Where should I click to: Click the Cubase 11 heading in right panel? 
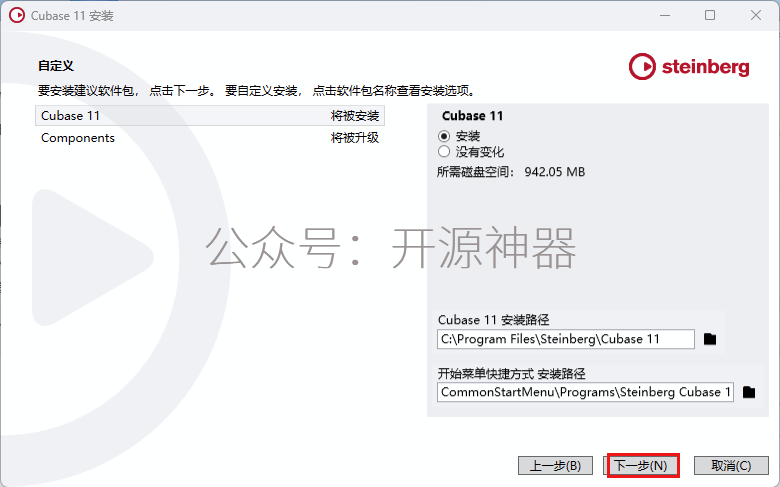click(x=472, y=116)
